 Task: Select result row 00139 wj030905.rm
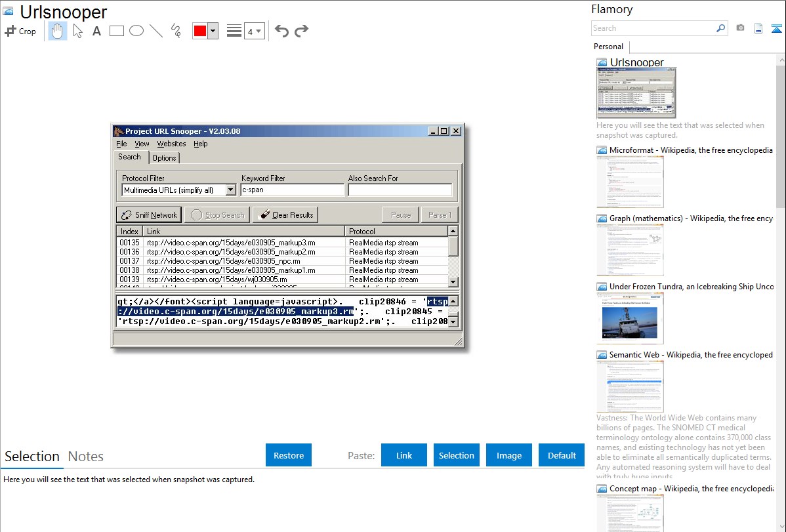pyautogui.click(x=282, y=279)
